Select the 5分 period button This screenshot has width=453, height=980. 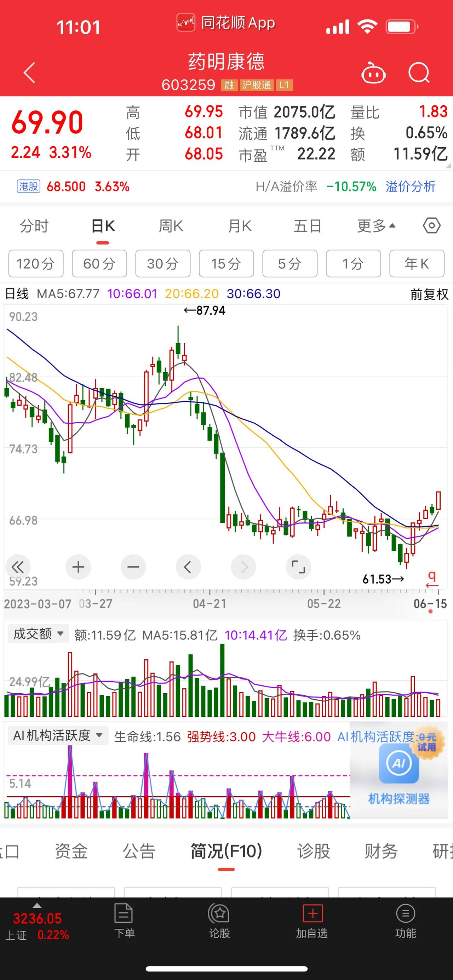click(290, 263)
